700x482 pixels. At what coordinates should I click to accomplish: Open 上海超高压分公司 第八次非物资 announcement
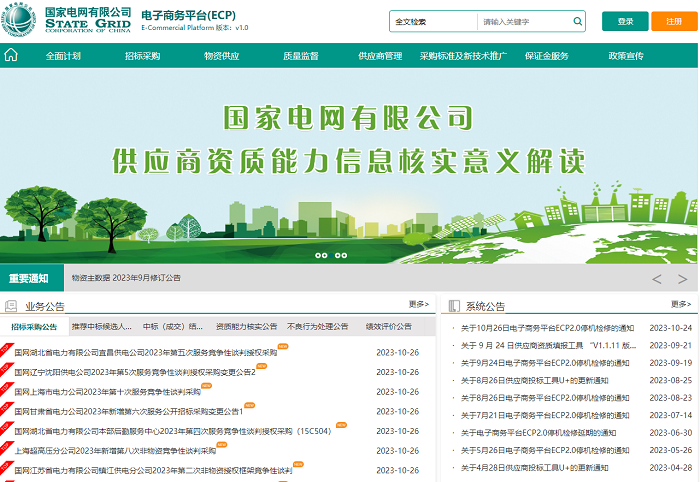(115, 451)
